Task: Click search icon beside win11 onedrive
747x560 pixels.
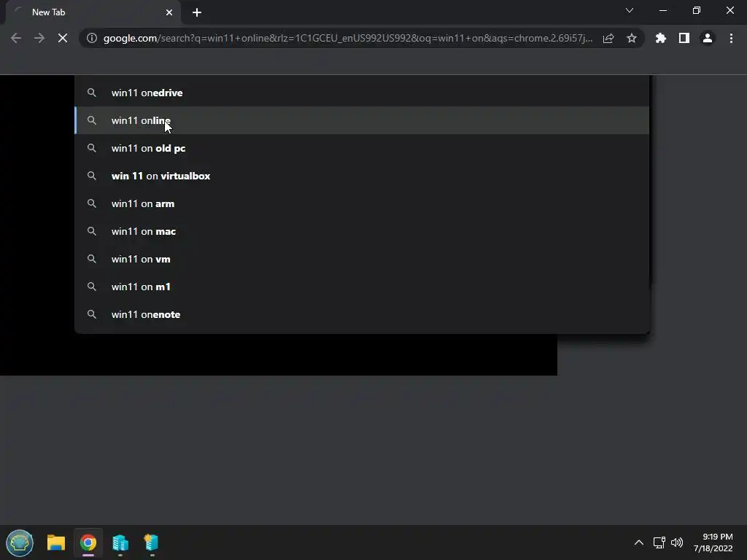Action: (92, 93)
